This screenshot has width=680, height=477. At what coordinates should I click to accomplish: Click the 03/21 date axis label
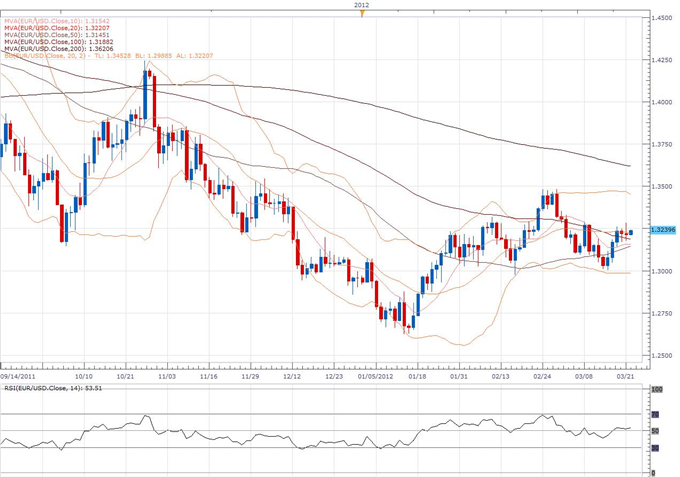(x=627, y=378)
